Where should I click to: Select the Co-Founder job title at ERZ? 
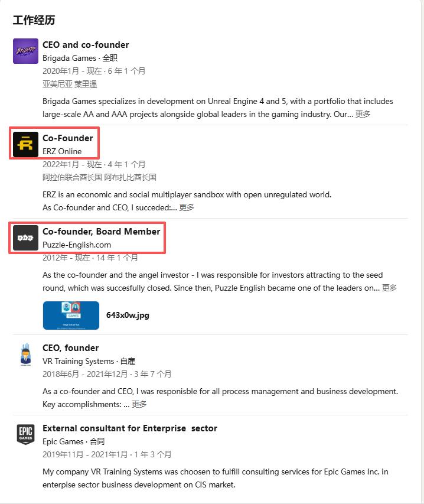[68, 138]
